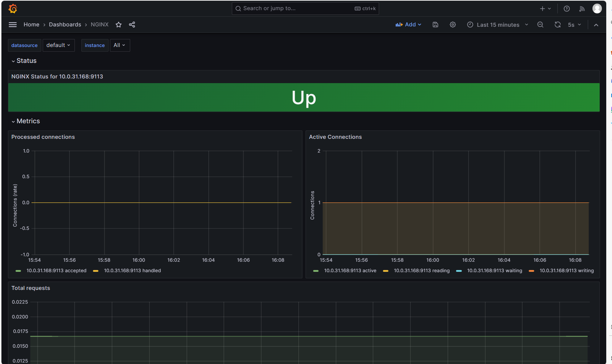Image resolution: width=612 pixels, height=364 pixels.
Task: Open the help menu
Action: tap(567, 9)
